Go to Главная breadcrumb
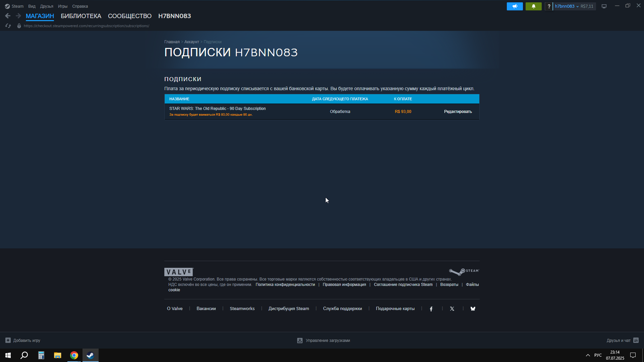Image resolution: width=644 pixels, height=362 pixels. click(x=172, y=42)
